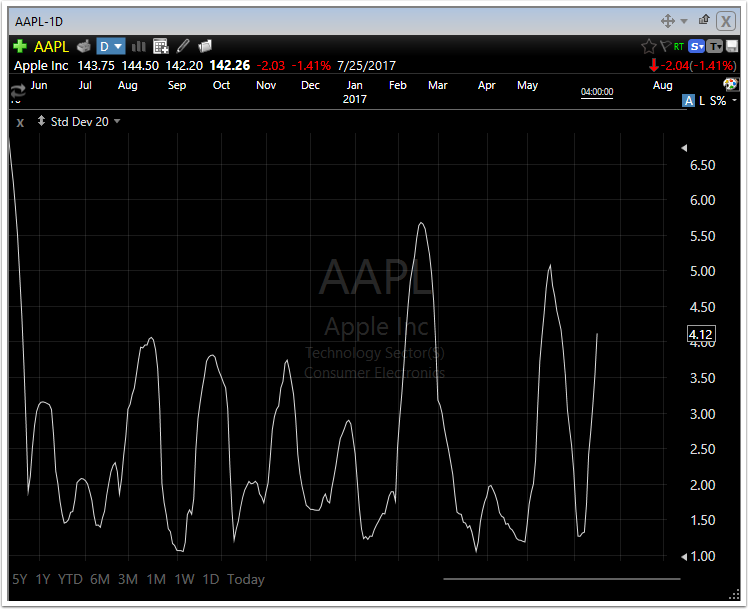Remove the Std Dev 20 indicator with x
Viewport: 748px width, 609px height.
point(20,123)
